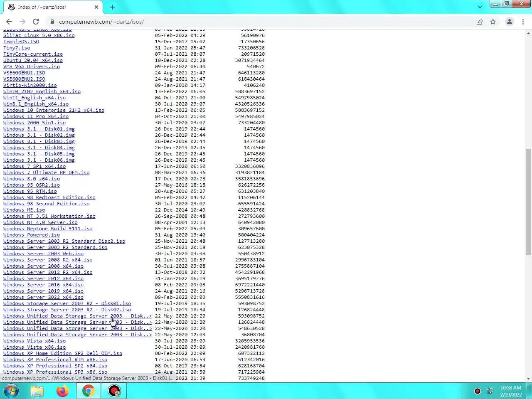
Task: Open Windows 95 OSR2.iso link
Action: click(x=32, y=185)
